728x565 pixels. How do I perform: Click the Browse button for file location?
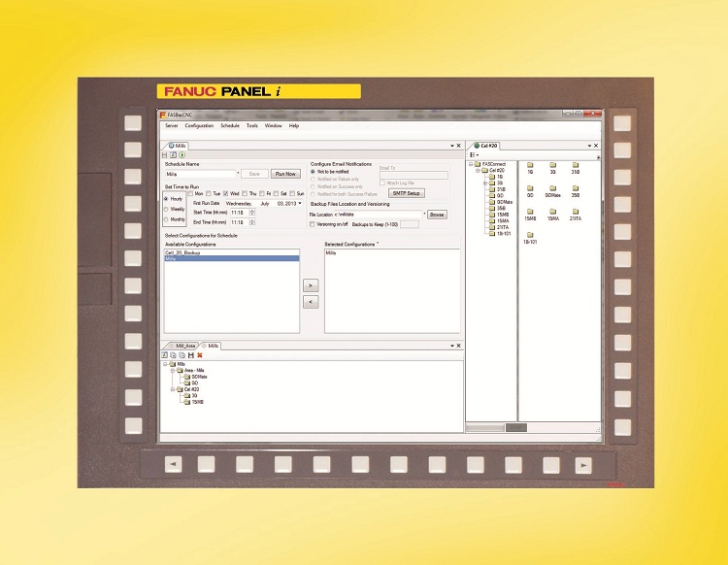437,215
